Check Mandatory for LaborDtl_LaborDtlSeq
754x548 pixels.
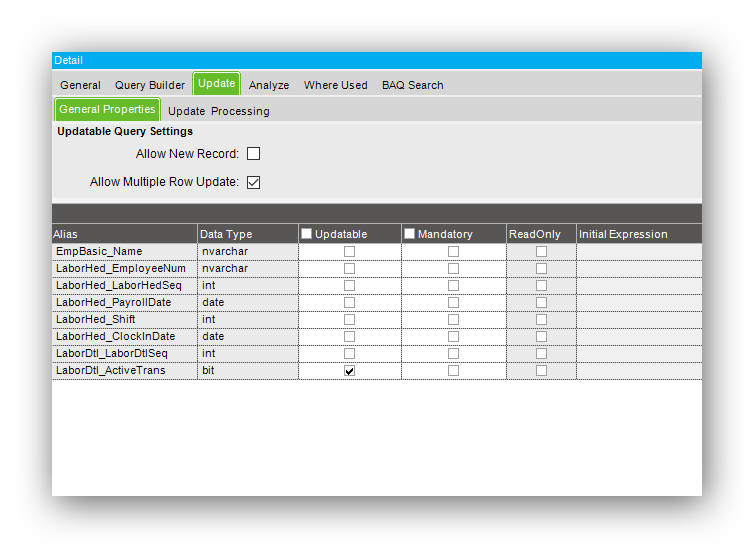click(x=453, y=353)
